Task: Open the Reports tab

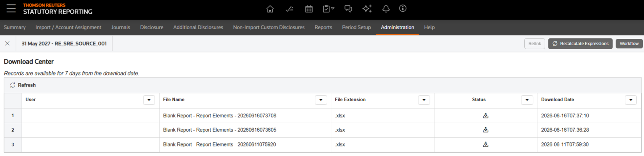Action: (323, 27)
